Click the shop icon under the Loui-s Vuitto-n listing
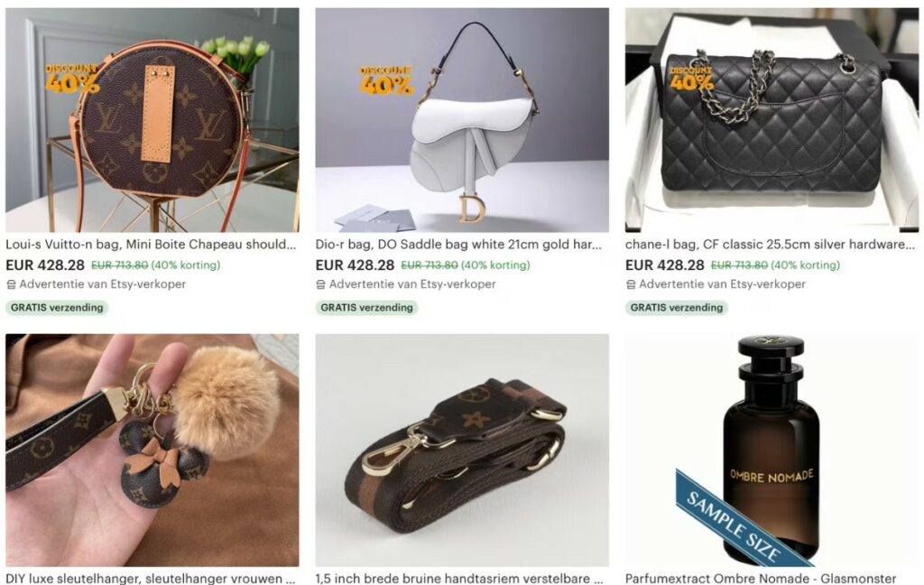This screenshot has height=585, width=924. (11, 284)
